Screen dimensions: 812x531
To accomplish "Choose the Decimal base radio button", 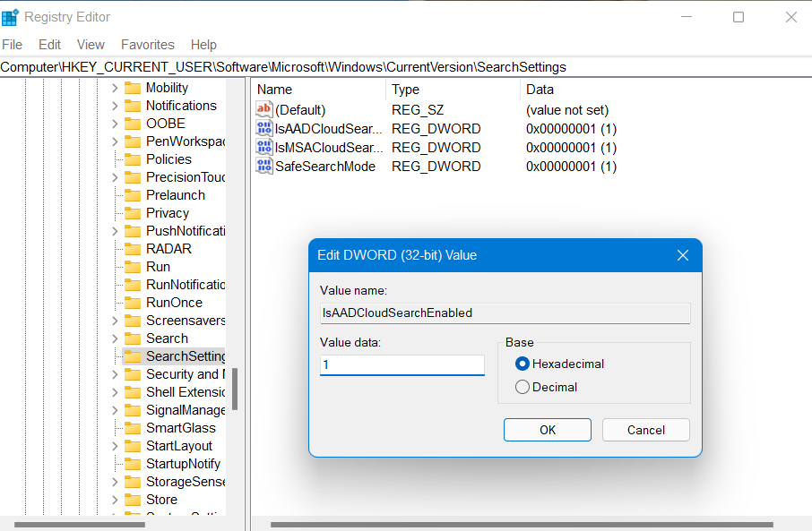I will click(523, 387).
